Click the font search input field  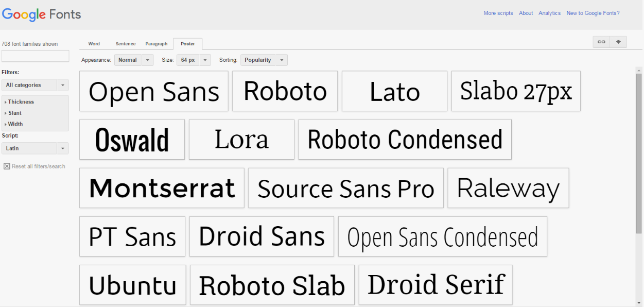click(x=35, y=56)
